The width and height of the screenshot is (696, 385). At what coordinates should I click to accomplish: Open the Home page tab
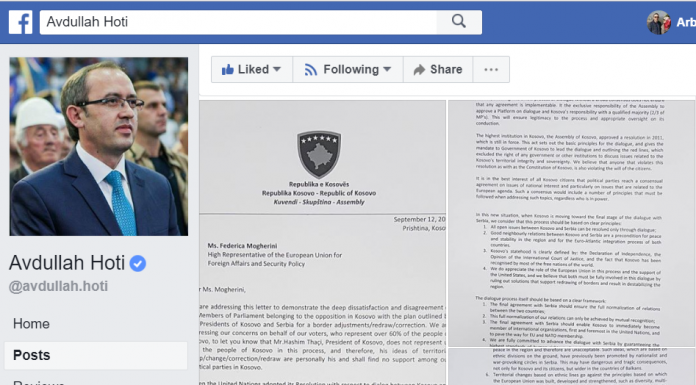pyautogui.click(x=31, y=324)
